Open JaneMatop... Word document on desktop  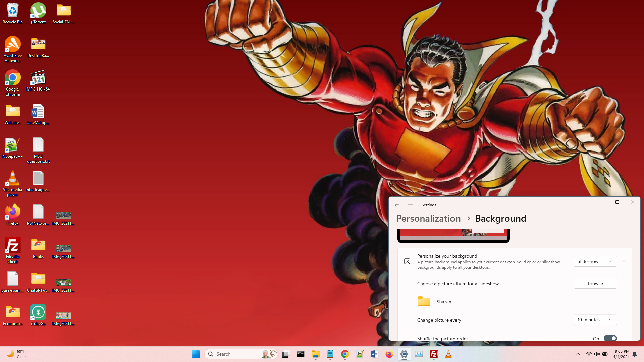38,114
